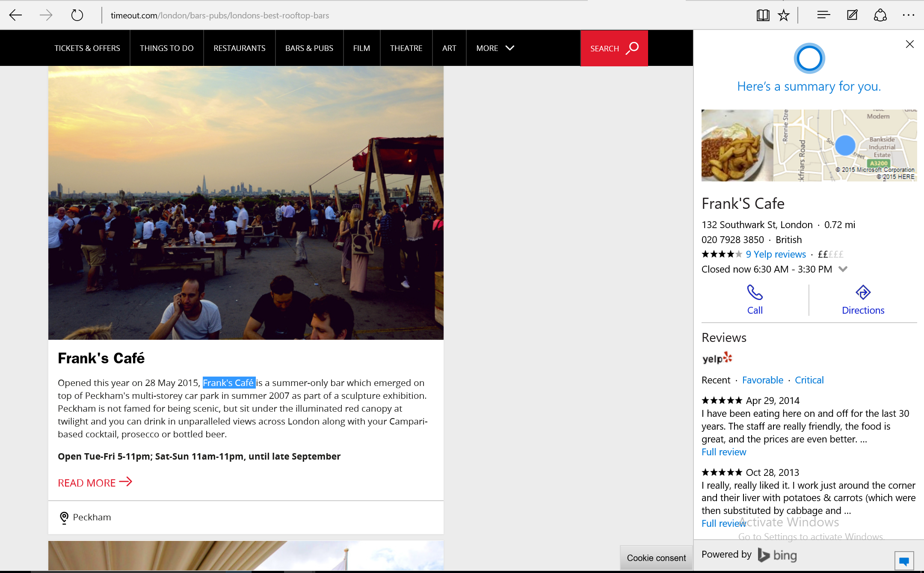Expand the MORE dropdown menu
This screenshot has height=573, width=924.
click(495, 48)
